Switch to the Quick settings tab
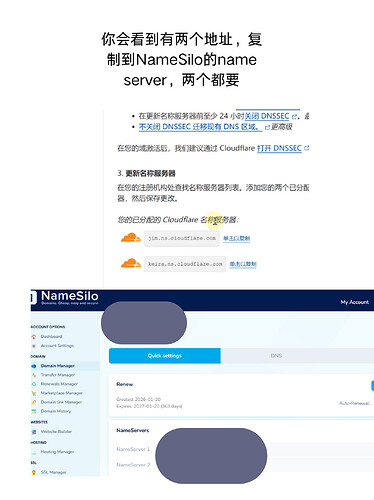This screenshot has width=374, height=500. coord(165,356)
